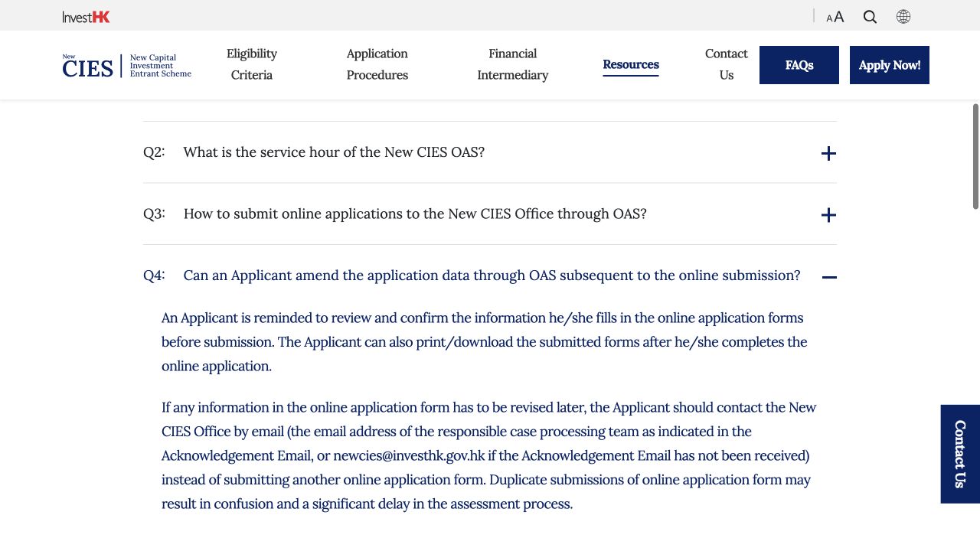Click the Q3 submit online applications question
Screen dimensions: 980x551
[415, 214]
